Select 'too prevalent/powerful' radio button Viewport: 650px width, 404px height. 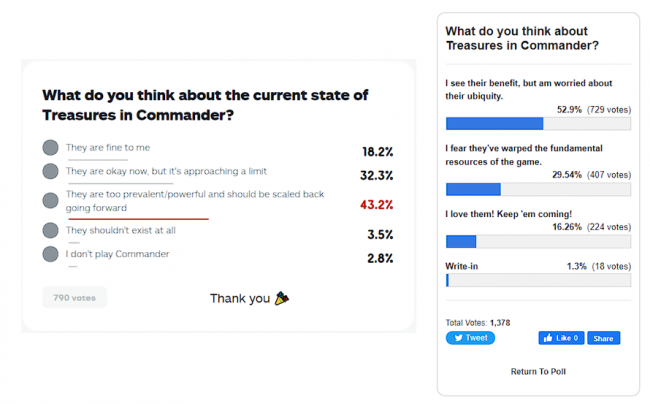coord(51,200)
